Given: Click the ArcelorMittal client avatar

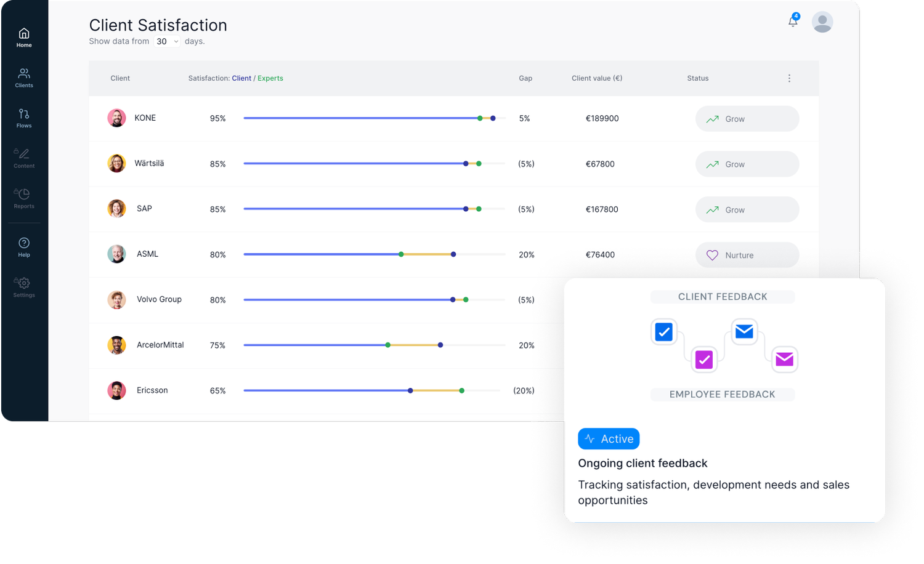Looking at the screenshot, I should coord(116,345).
